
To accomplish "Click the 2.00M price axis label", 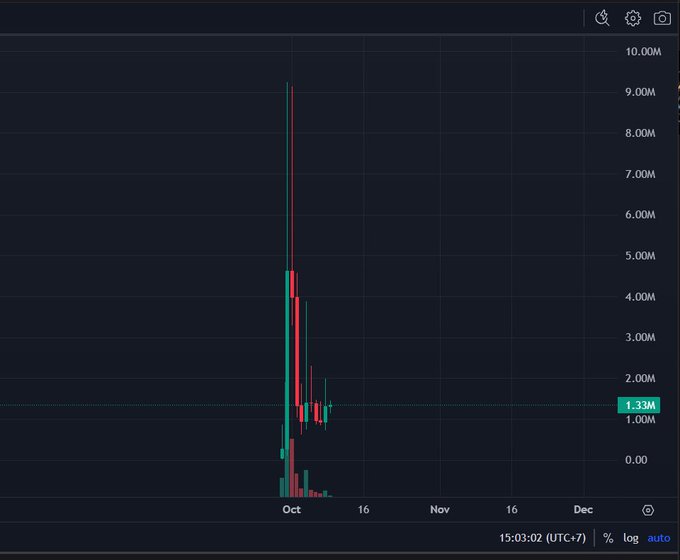I will click(640, 379).
